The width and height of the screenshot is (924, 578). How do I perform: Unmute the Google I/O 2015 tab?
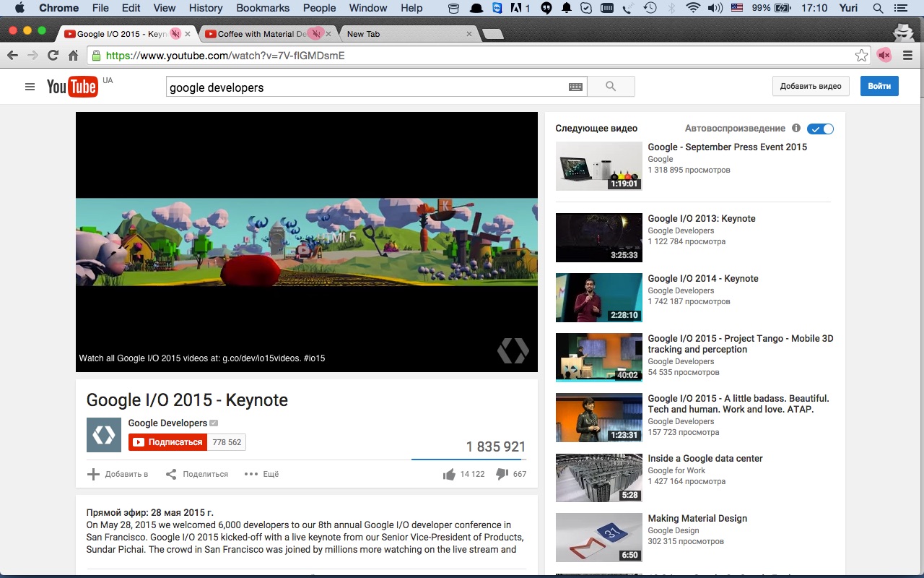(175, 34)
